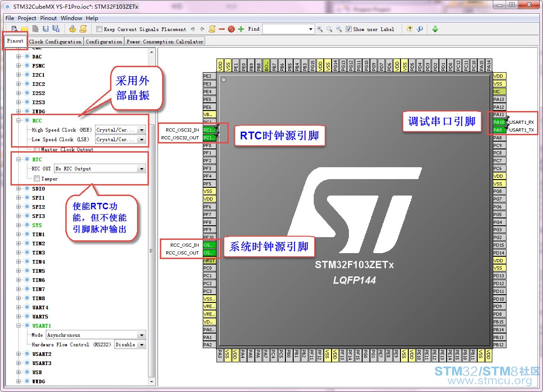This screenshot has height=392, width=543.
Task: Select the SDIO peripheral in the tree
Action: click(x=38, y=189)
